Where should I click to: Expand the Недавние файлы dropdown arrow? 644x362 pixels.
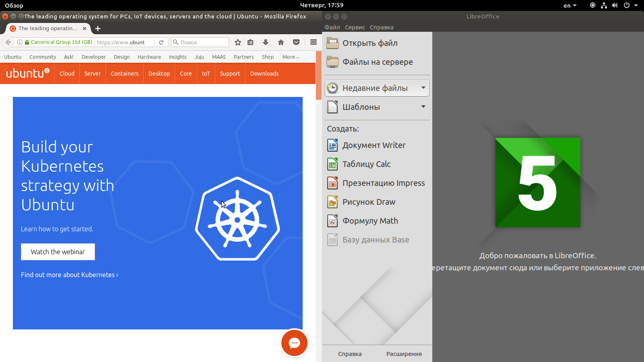click(x=423, y=88)
